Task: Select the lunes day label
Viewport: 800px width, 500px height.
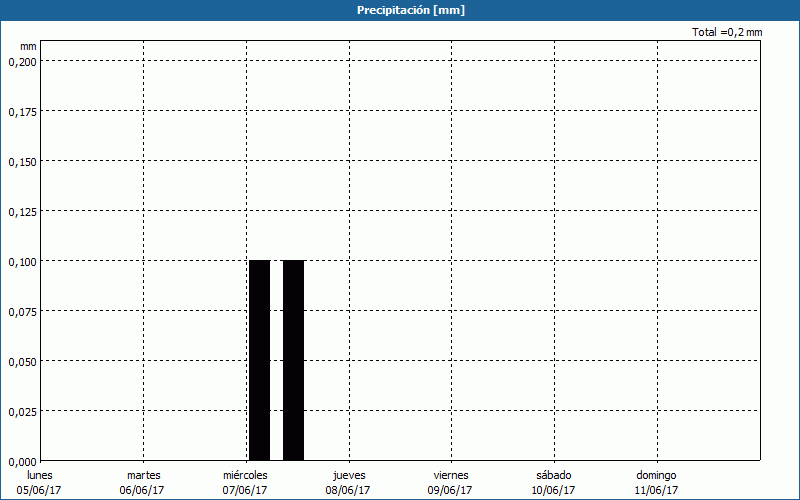Action: coord(39,475)
